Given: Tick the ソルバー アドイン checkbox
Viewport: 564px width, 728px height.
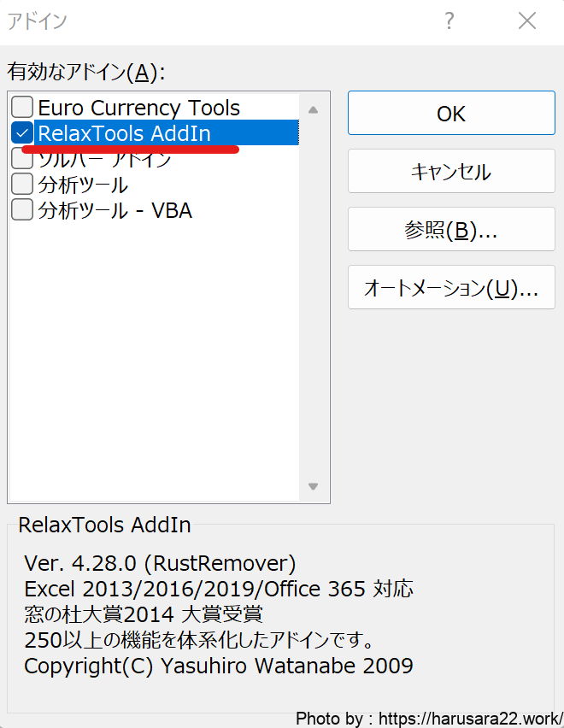Looking at the screenshot, I should [23, 159].
